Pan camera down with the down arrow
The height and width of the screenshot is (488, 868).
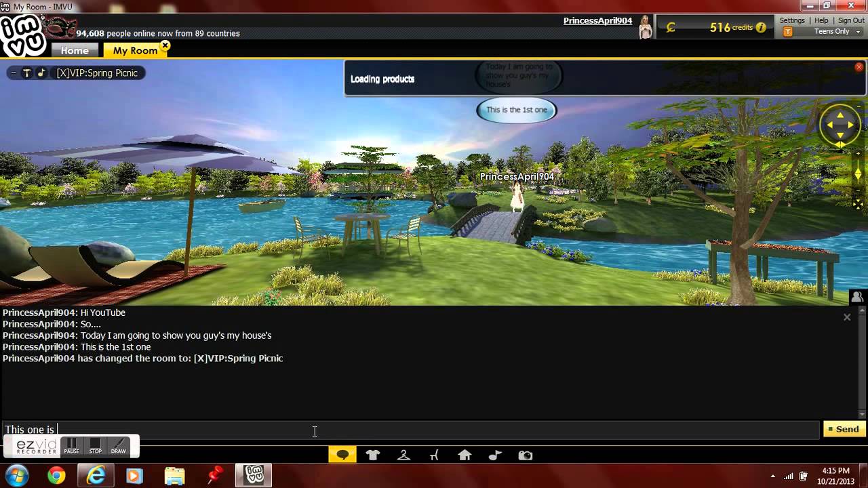(x=840, y=135)
